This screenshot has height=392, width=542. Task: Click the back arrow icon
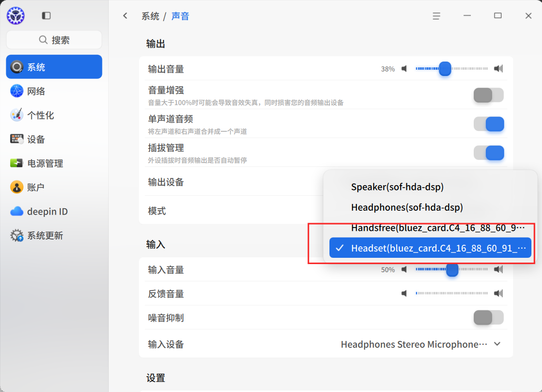tap(125, 16)
